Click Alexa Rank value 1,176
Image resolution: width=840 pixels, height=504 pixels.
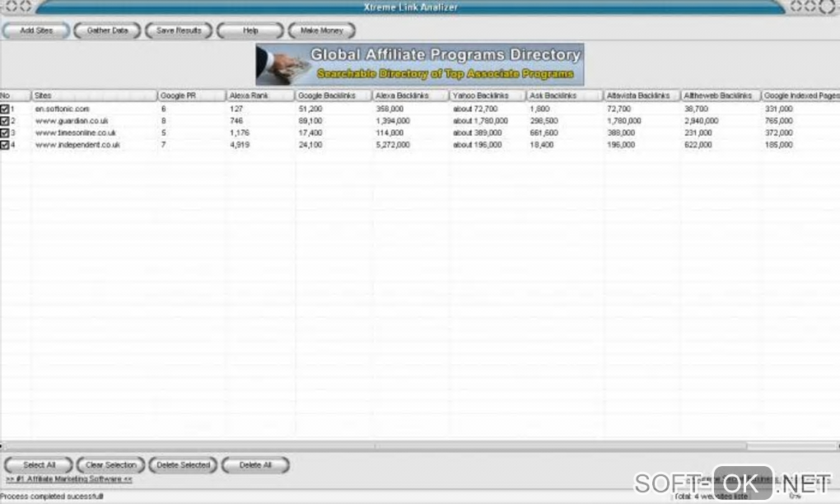point(240,133)
